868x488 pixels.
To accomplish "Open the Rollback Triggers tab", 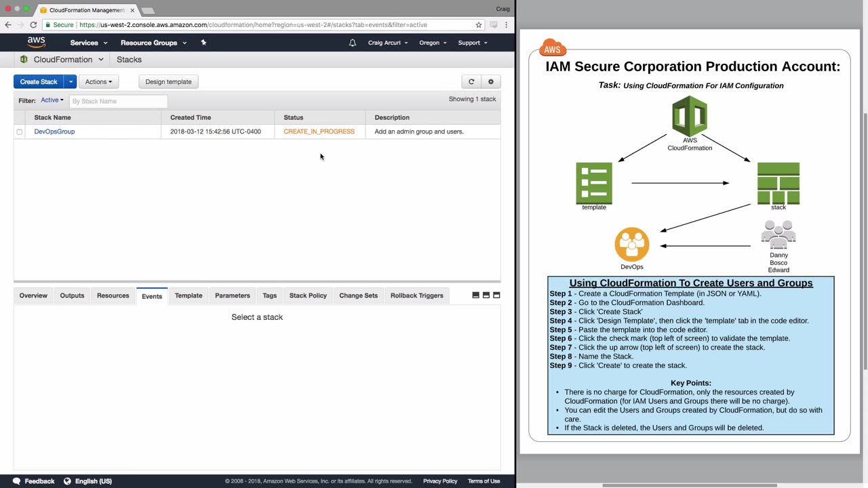I will 417,296.
